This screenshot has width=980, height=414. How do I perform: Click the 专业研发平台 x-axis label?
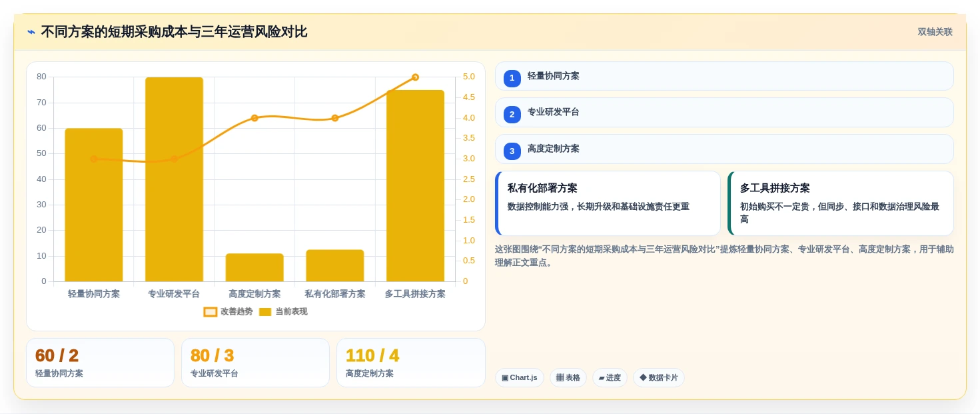pyautogui.click(x=174, y=294)
